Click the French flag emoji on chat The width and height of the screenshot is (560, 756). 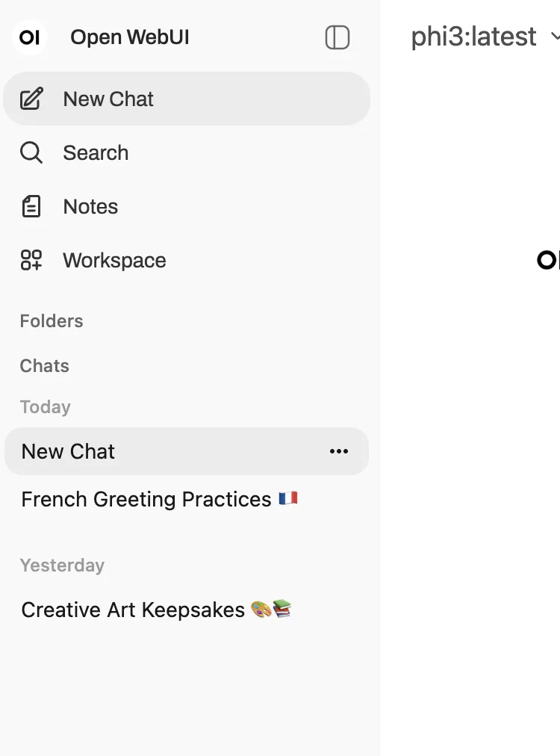click(288, 498)
